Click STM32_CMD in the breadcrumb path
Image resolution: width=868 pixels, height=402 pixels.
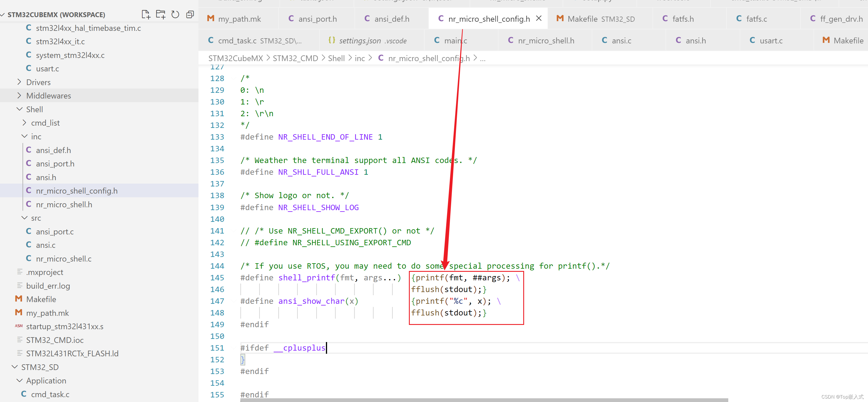tap(295, 58)
